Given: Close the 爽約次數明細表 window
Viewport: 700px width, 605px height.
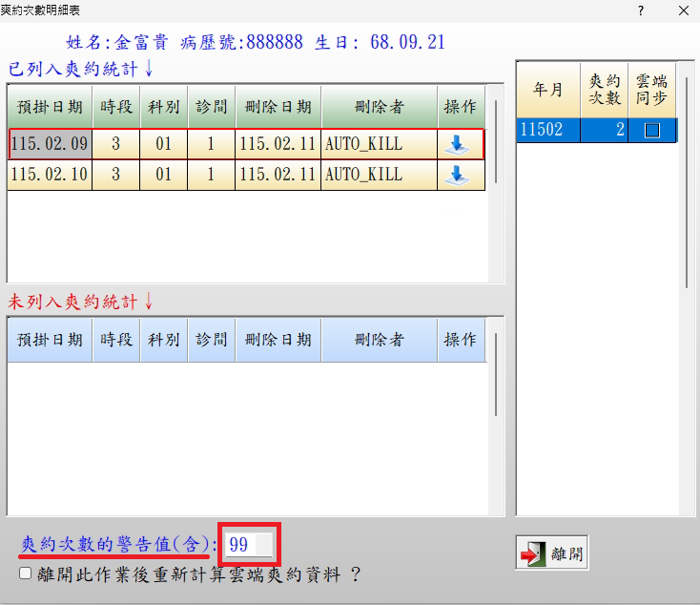Looking at the screenshot, I should point(683,10).
